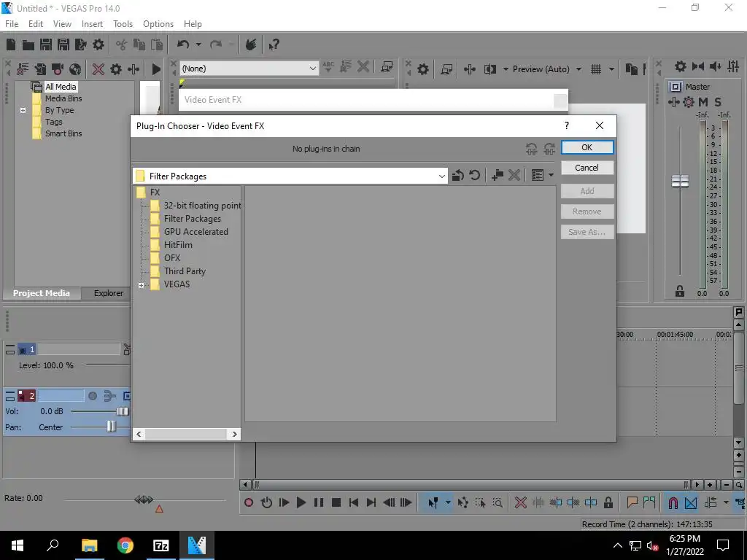Screen dimensions: 747x560
Task: Open Video Preview properties gear icon
Action: 423,69
